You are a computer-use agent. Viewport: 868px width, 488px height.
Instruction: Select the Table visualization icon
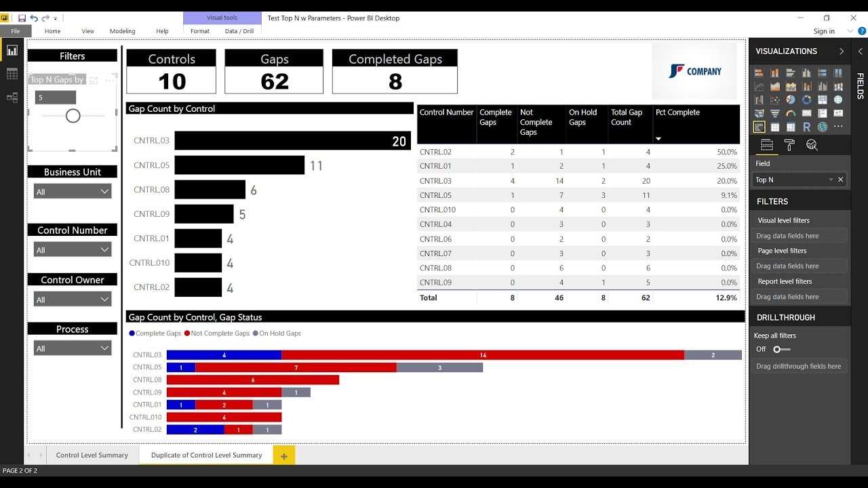pos(775,127)
